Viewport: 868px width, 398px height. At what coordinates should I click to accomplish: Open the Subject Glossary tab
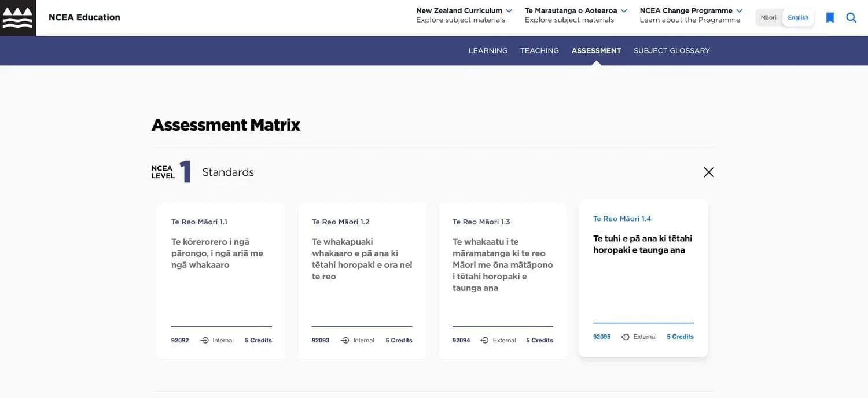[671, 51]
